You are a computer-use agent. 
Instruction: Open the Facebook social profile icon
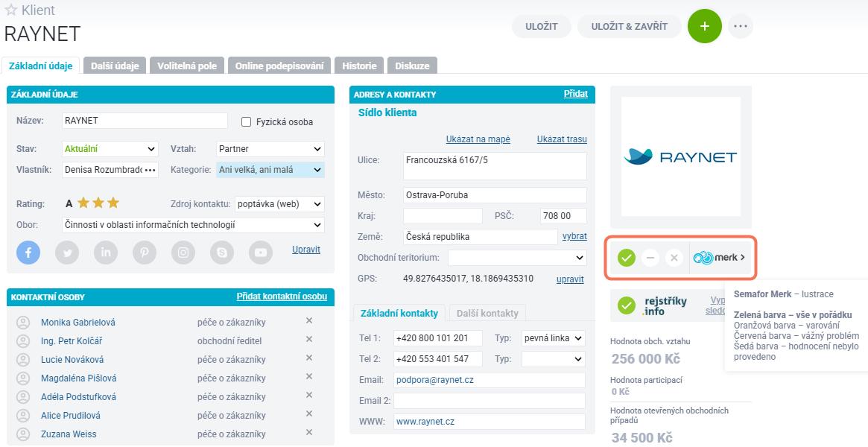(28, 253)
